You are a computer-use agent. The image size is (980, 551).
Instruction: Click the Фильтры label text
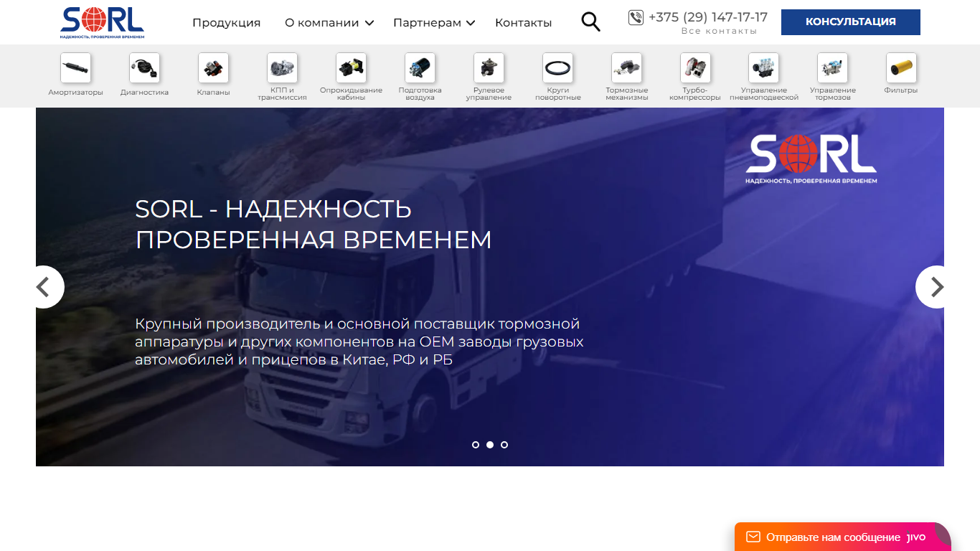click(901, 90)
